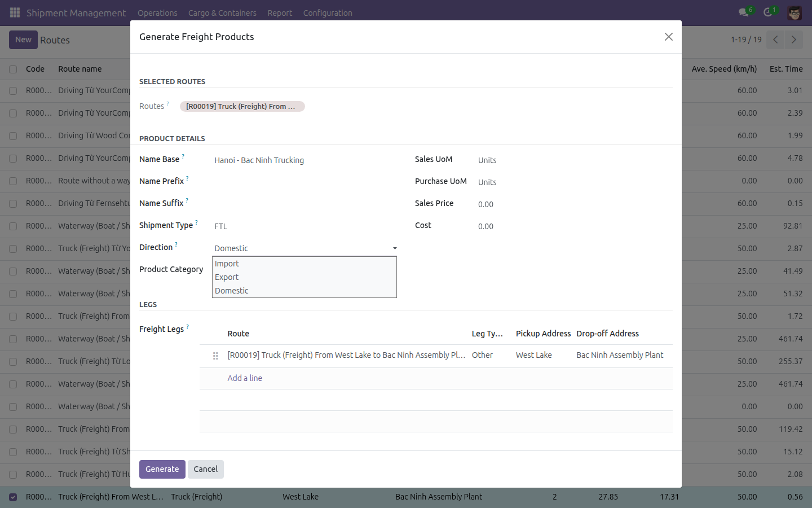The image size is (812, 508).
Task: Open Sales UoM Units selector
Action: (574, 160)
